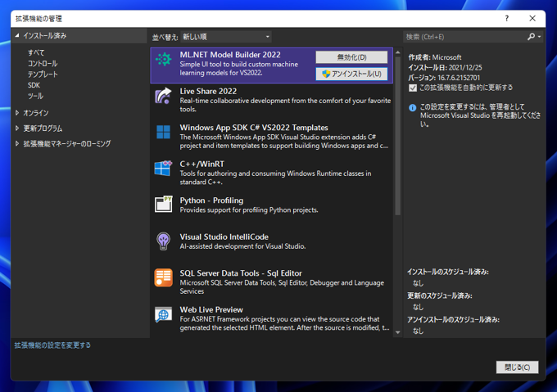Click アンインストールのスケジュール済み label

(453, 320)
